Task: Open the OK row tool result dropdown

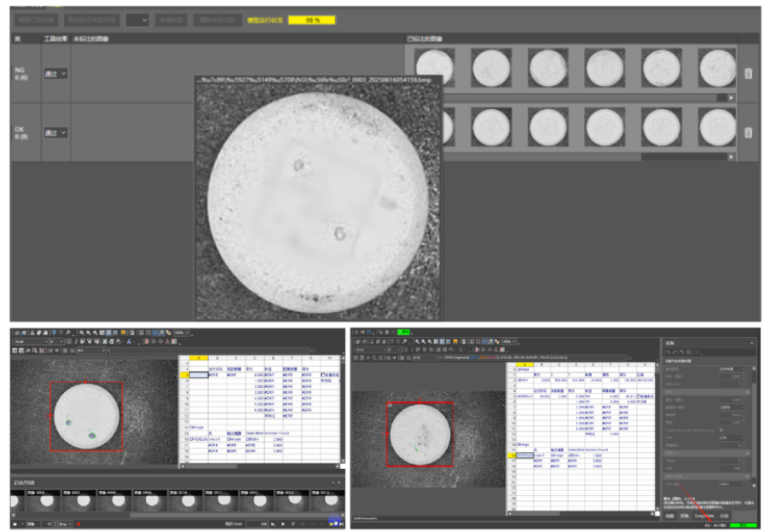Action: pyautogui.click(x=55, y=133)
